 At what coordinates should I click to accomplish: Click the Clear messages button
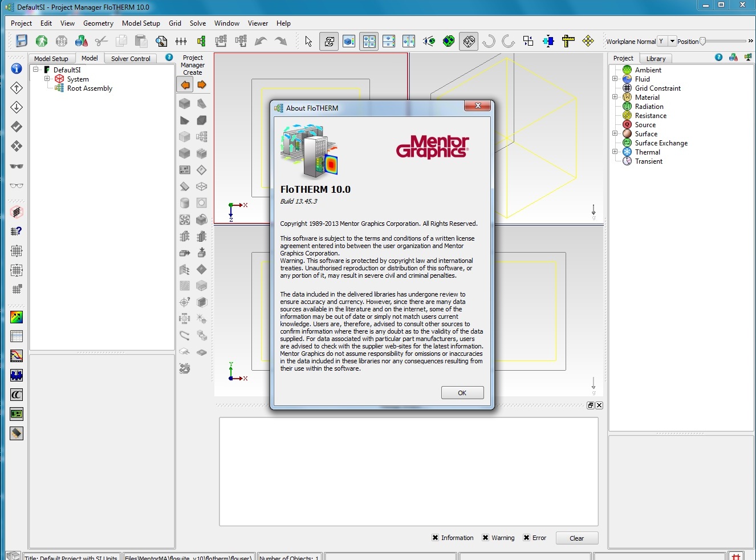pos(576,538)
